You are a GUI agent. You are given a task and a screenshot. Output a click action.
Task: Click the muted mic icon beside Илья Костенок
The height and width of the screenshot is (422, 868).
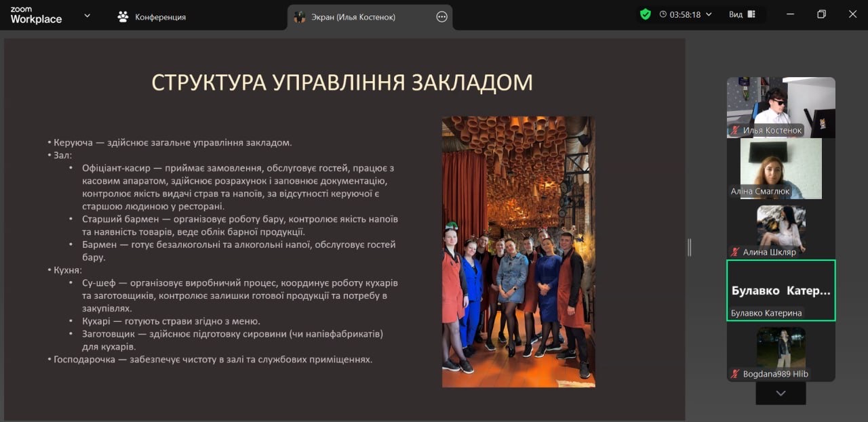[x=735, y=130]
